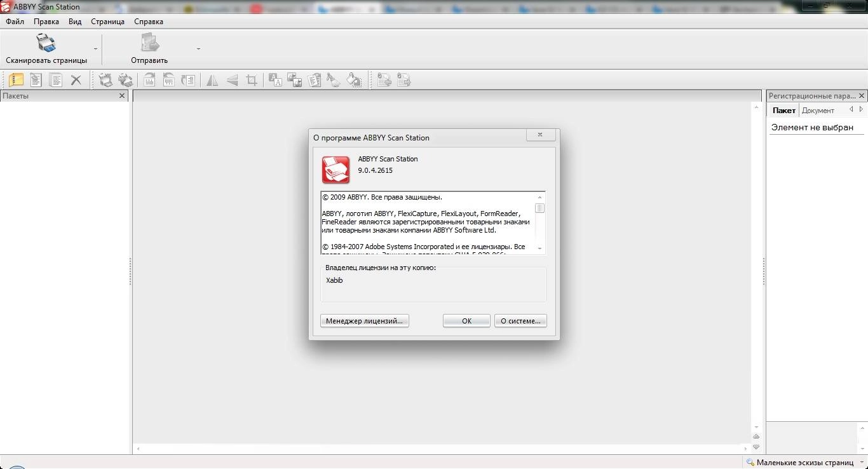Click the license text scrollbar down arrow
Image resolution: width=868 pixels, height=469 pixels.
pos(539,248)
